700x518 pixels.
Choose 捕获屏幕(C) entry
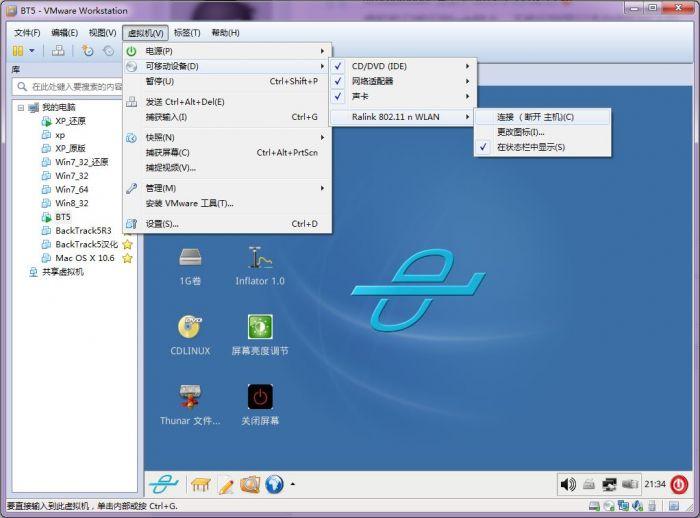(x=227, y=153)
